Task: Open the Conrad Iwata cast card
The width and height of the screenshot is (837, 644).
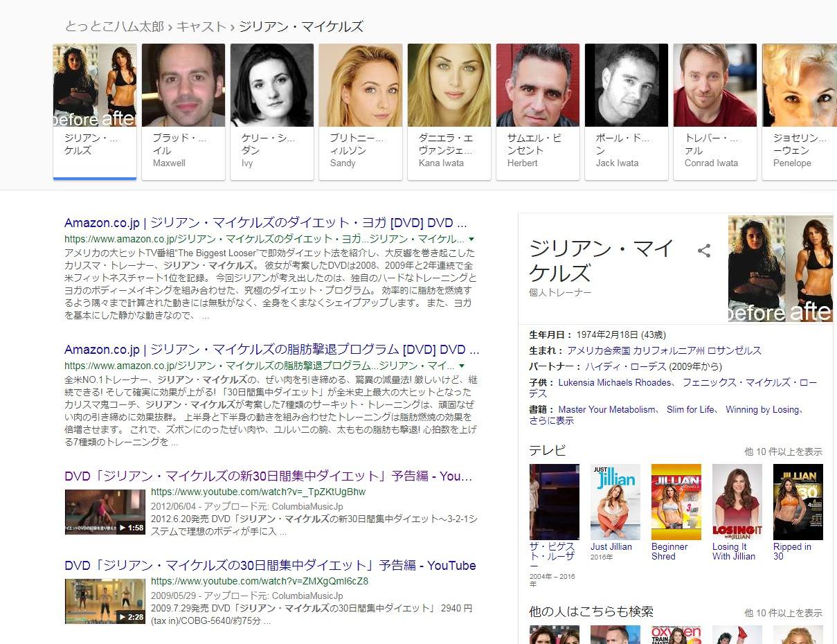Action: point(715,111)
